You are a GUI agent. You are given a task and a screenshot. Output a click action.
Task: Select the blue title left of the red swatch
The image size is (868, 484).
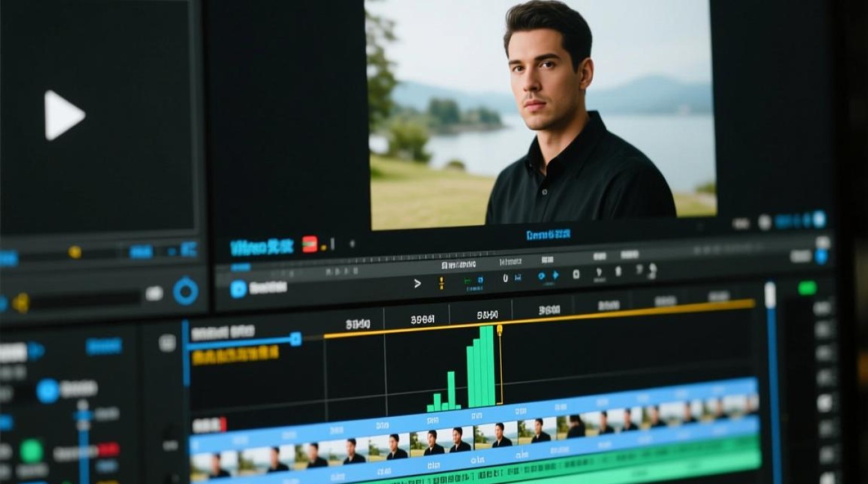point(262,247)
